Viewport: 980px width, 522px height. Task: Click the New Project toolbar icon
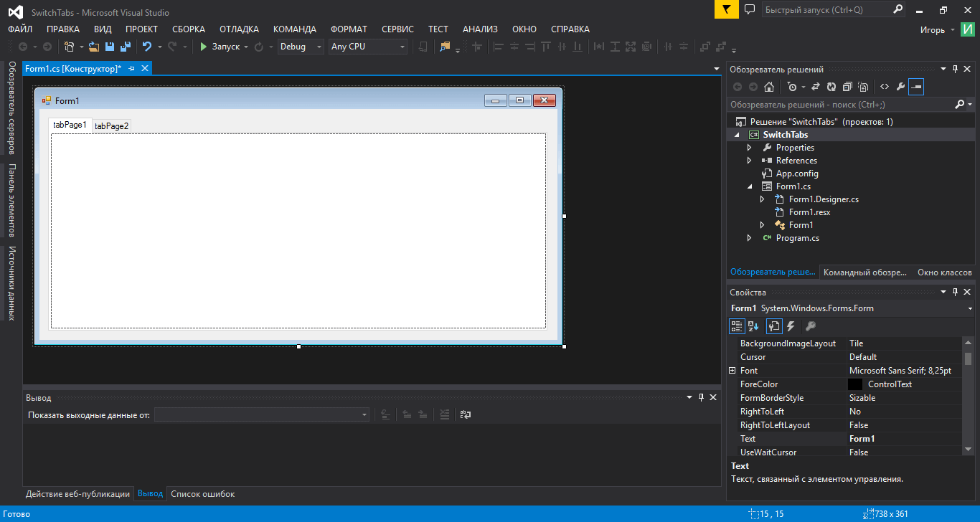click(x=70, y=47)
